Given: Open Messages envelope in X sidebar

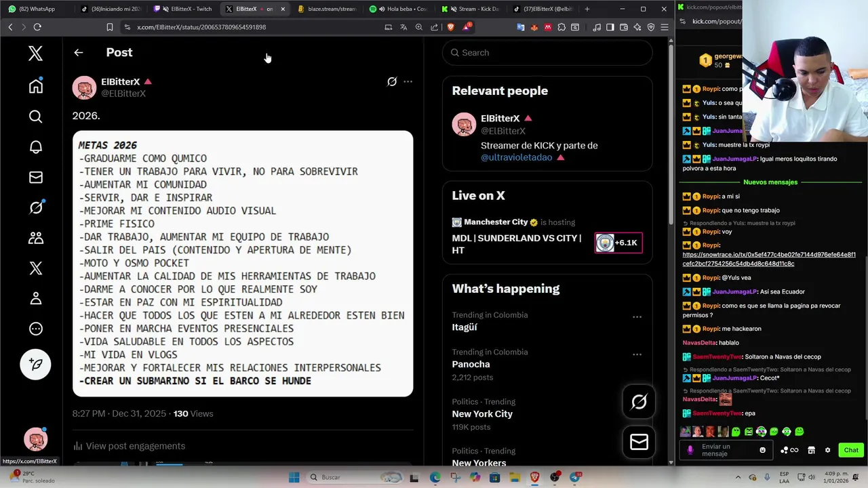Looking at the screenshot, I should [36, 178].
